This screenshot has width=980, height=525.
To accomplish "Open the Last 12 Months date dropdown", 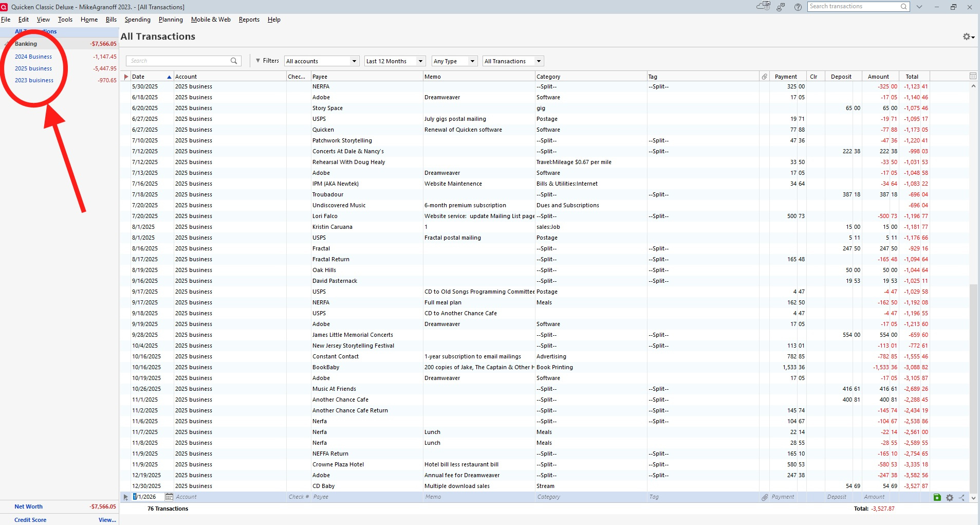I will pos(395,61).
